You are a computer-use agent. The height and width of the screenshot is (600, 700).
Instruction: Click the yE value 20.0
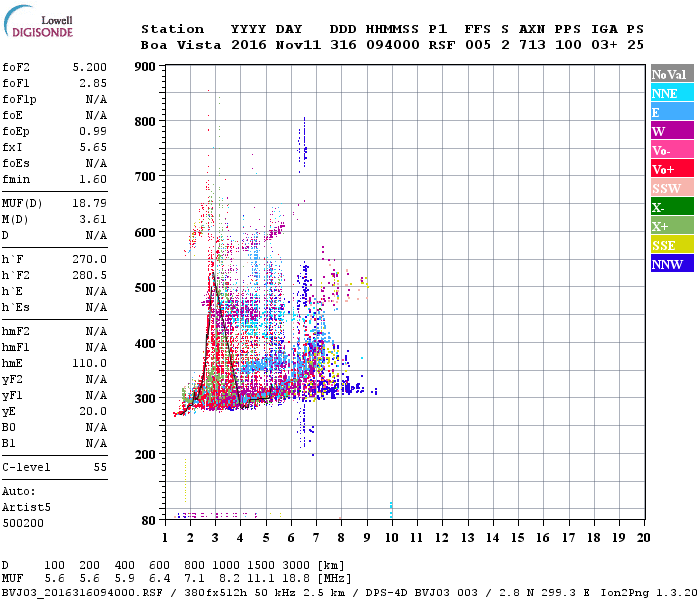93,412
